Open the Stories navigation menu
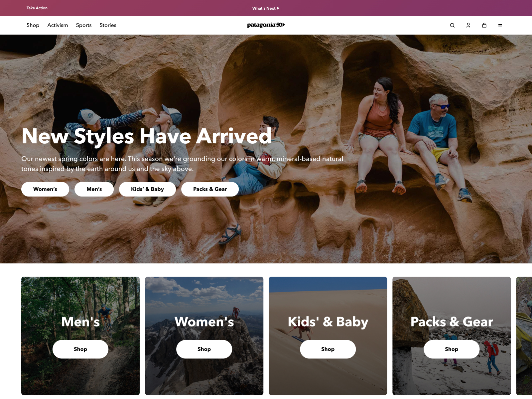532x399 pixels. (x=108, y=25)
